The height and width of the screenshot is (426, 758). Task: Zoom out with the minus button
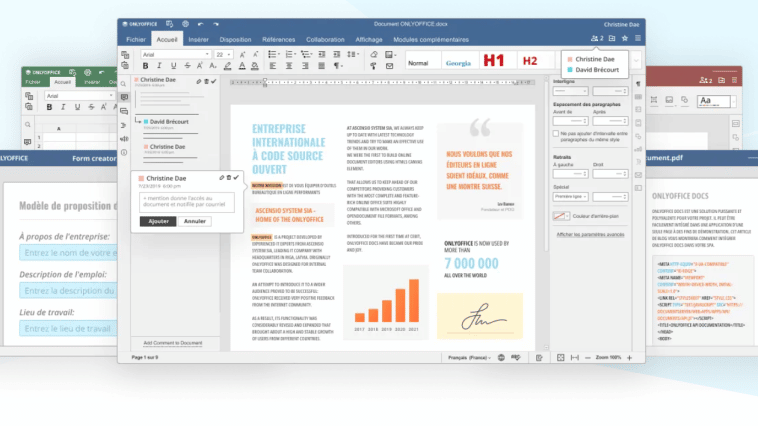point(588,358)
